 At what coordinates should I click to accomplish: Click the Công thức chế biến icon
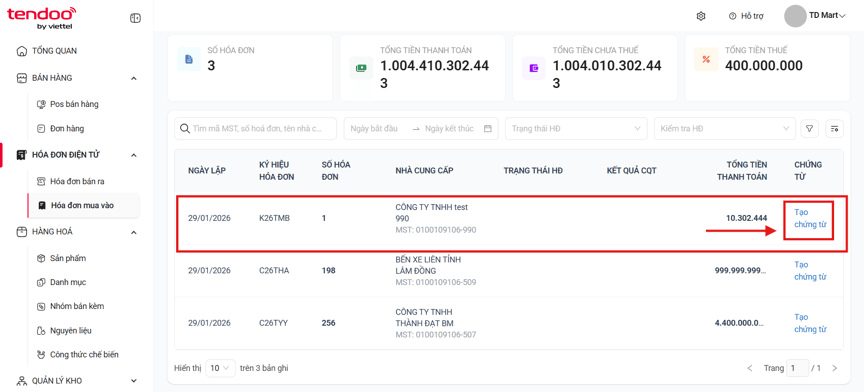click(40, 355)
